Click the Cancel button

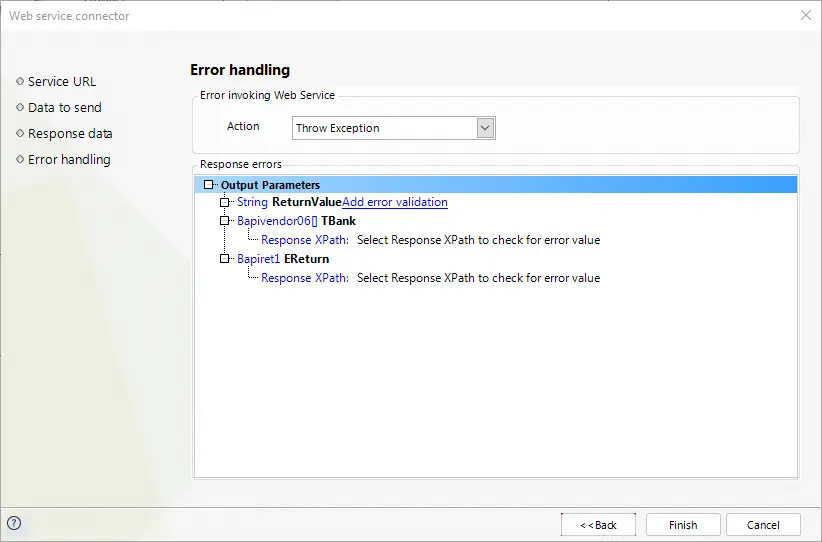pyautogui.click(x=763, y=525)
